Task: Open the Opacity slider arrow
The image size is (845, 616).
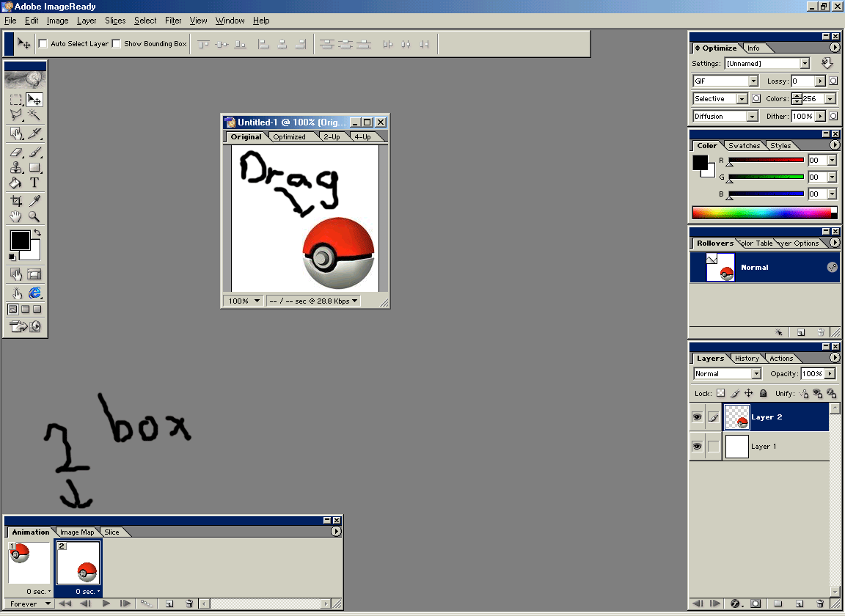Action: (830, 373)
